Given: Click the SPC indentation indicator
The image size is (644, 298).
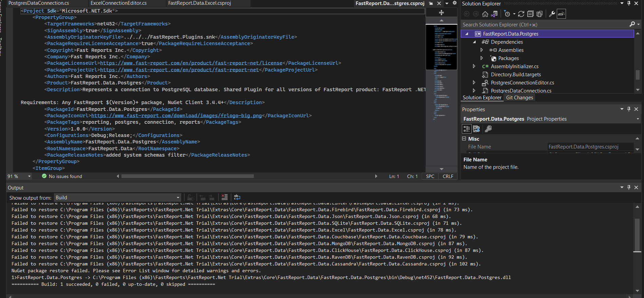Looking at the screenshot, I should point(430,176).
